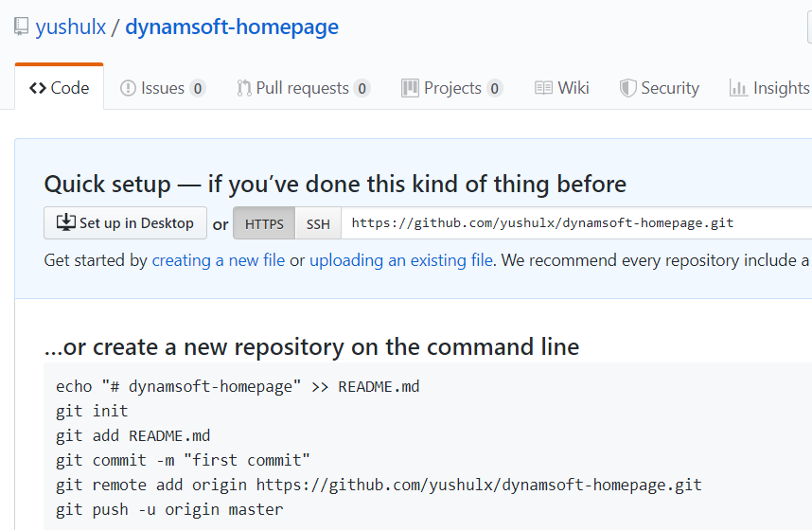Open the Issues tab
Screen dimensions: 812x530
(x=163, y=88)
